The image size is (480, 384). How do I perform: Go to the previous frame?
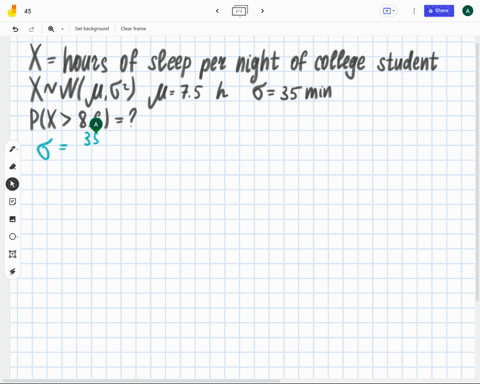[x=217, y=11]
